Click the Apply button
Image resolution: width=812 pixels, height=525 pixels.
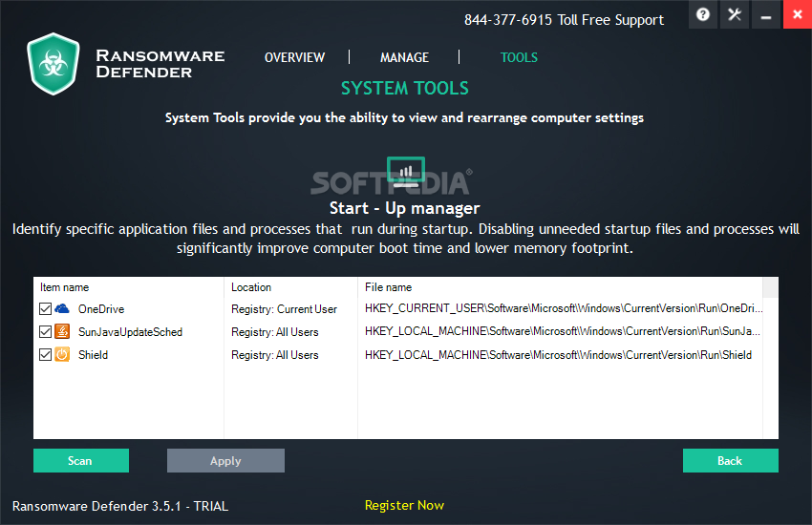pyautogui.click(x=225, y=460)
